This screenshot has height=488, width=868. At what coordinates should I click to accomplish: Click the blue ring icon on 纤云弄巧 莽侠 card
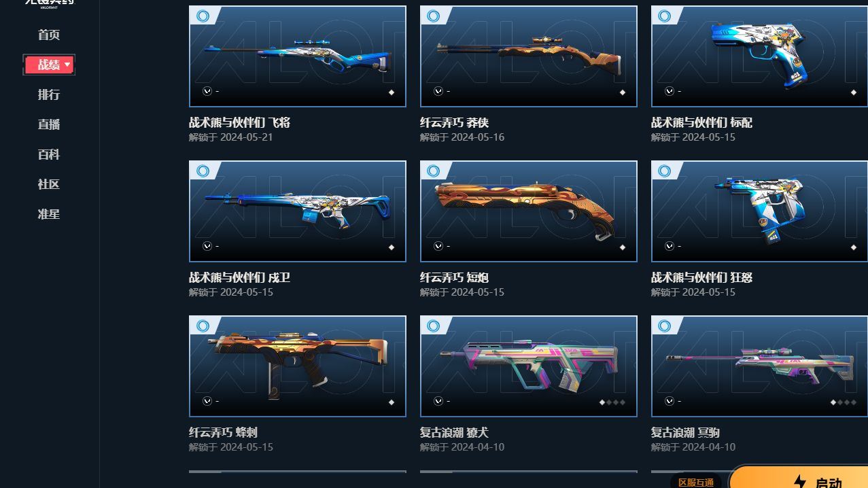point(434,16)
